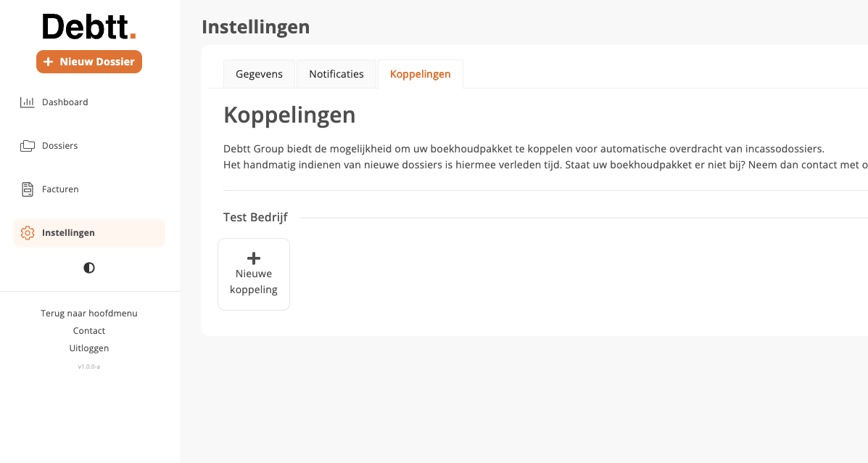Open the Instellingen menu item
Screen dimensions: 868x463
coord(68,233)
